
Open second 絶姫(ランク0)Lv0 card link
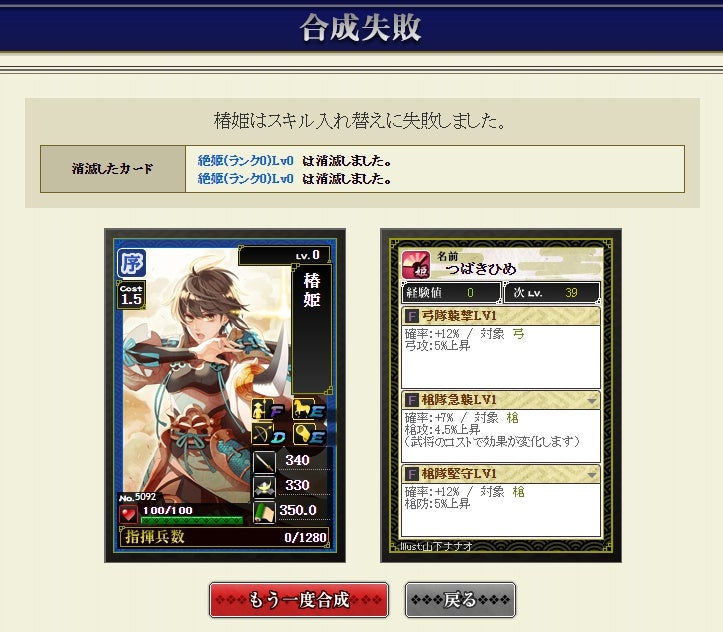[x=245, y=178]
